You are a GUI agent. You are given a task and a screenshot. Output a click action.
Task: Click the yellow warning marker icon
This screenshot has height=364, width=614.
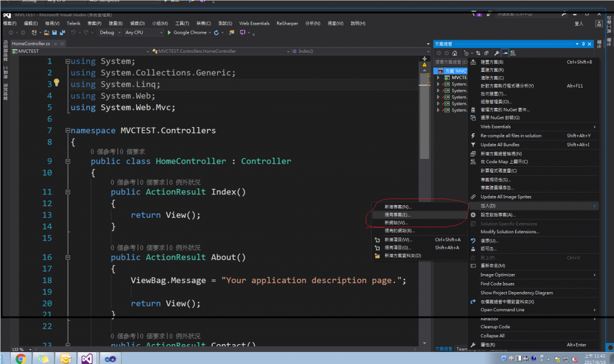424,65
